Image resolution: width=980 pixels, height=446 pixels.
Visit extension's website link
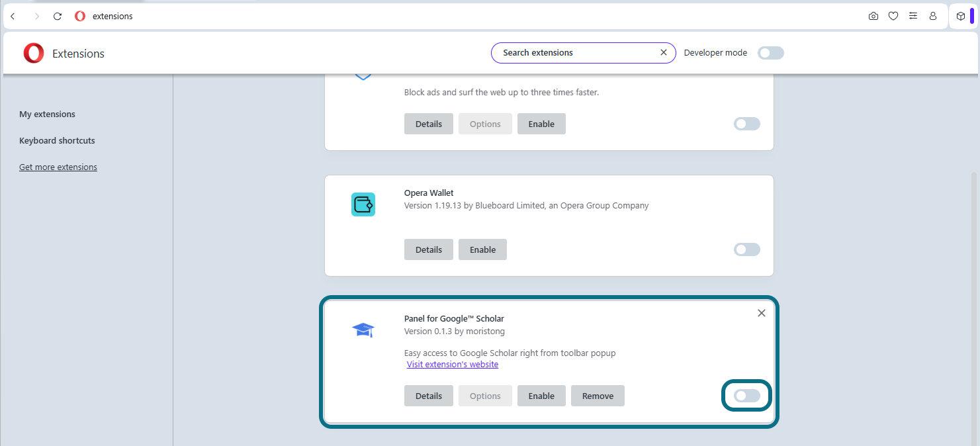click(453, 365)
